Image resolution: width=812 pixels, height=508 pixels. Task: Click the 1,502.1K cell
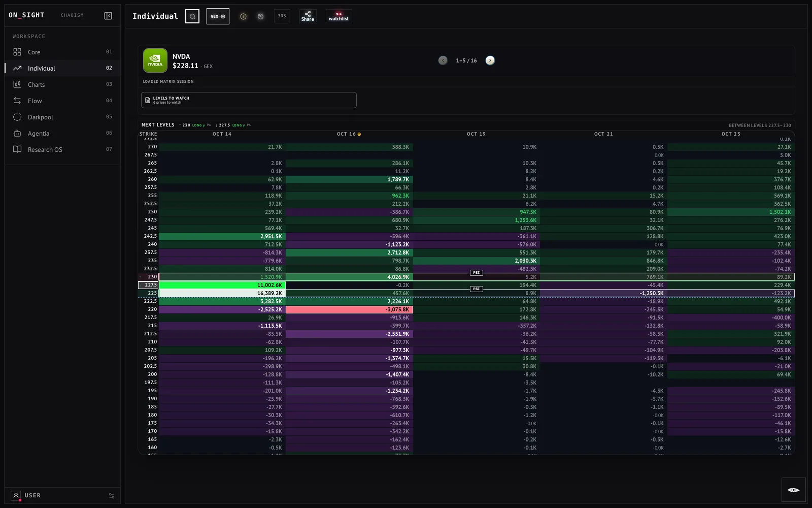[x=731, y=212]
